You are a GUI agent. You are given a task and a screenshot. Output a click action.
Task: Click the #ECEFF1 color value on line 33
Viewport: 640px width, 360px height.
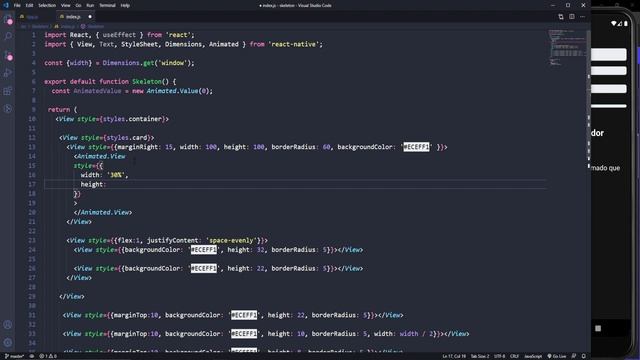[244, 334]
